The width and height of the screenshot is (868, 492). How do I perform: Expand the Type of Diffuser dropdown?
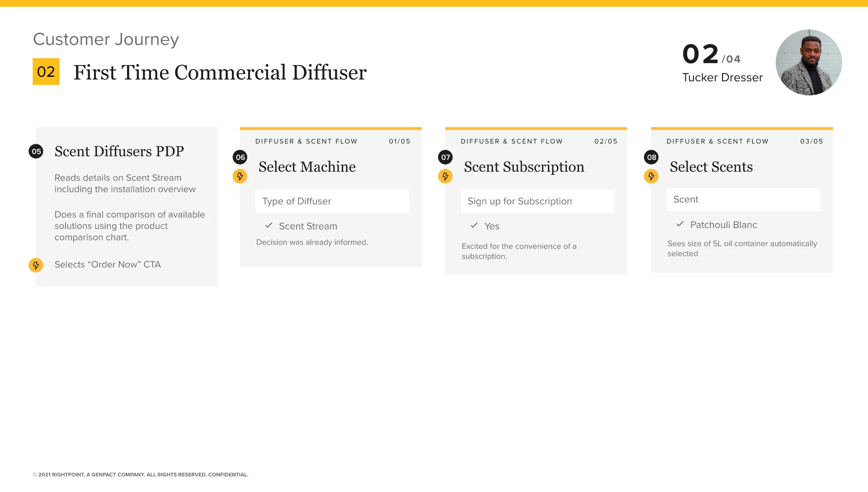coord(331,201)
